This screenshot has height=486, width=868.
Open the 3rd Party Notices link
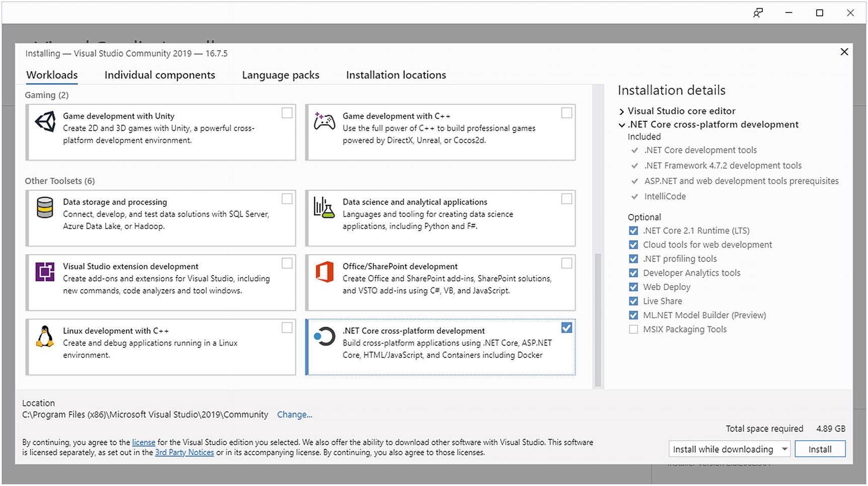point(184,452)
